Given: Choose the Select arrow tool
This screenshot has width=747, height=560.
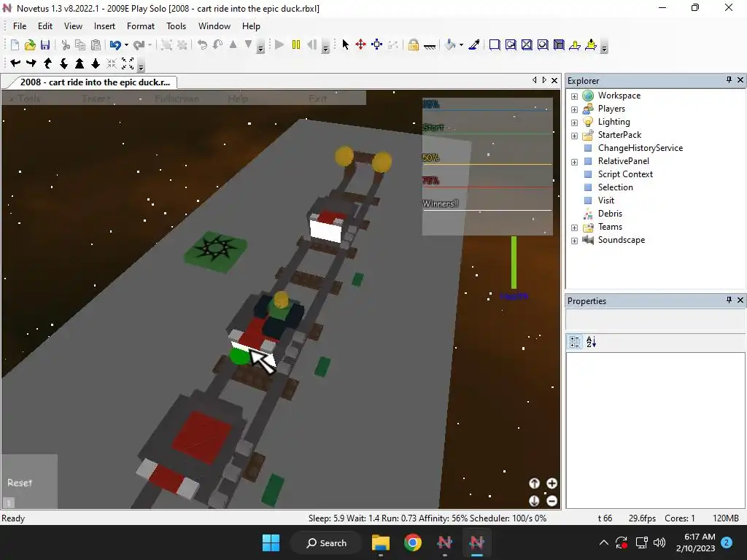Looking at the screenshot, I should 345,45.
